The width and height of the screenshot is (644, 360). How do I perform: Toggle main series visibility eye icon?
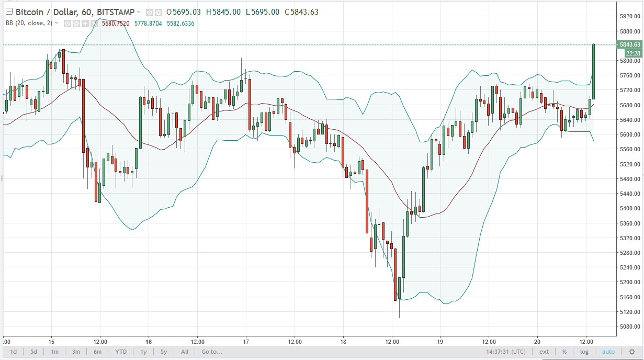[150, 12]
